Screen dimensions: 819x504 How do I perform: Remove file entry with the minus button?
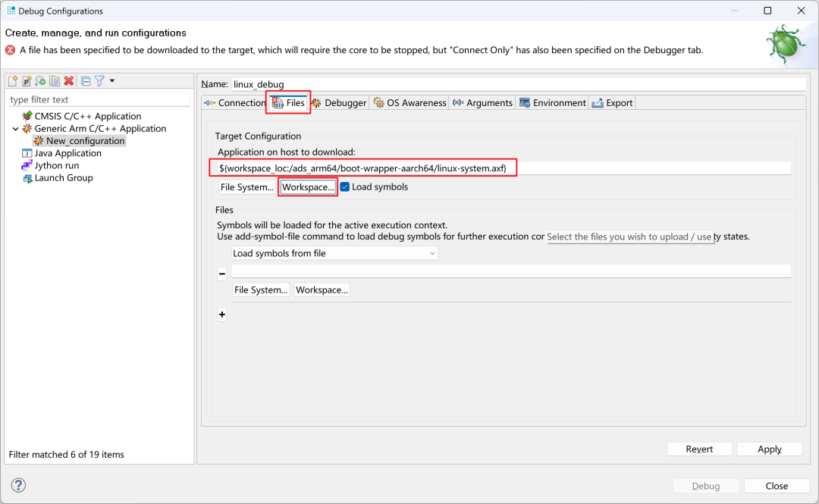[222, 274]
